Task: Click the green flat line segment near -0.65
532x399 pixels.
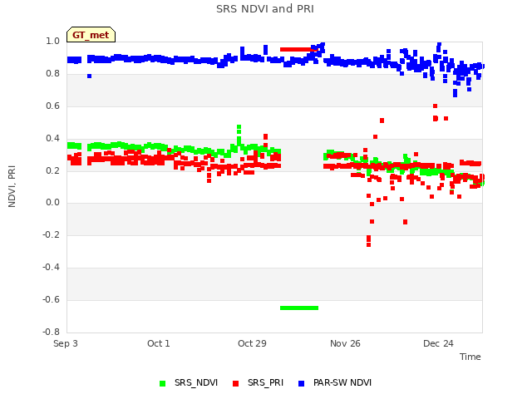Action: point(299,308)
